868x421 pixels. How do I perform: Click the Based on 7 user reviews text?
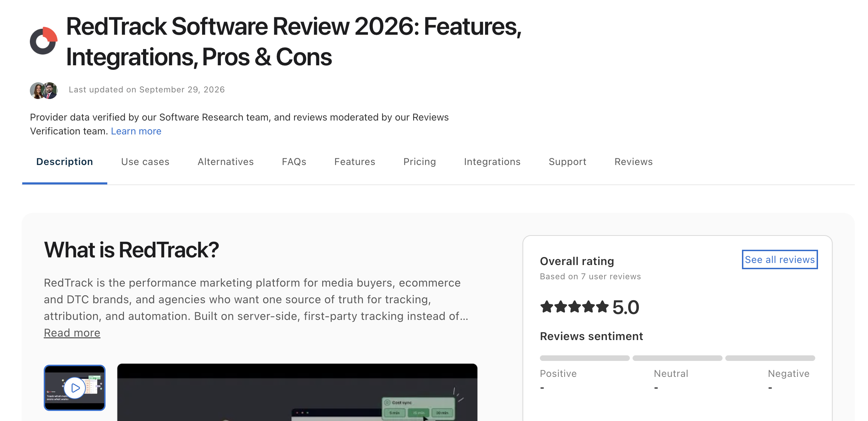[590, 276]
